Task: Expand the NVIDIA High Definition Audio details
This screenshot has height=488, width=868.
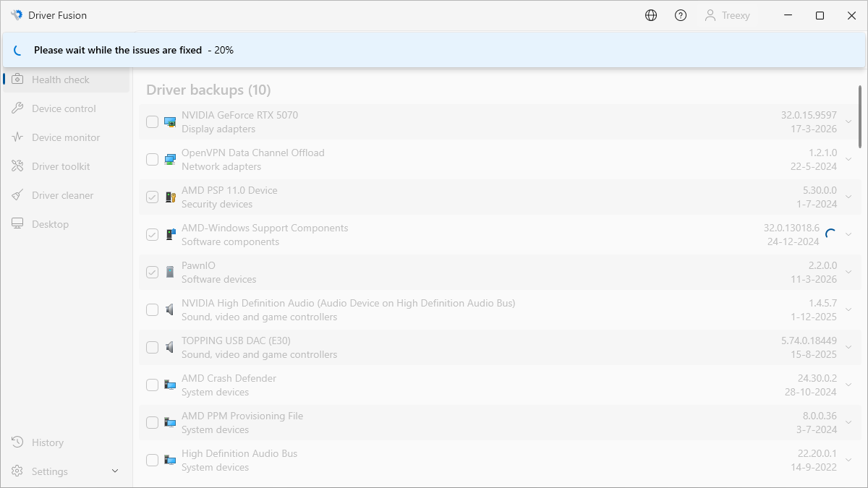Action: coord(848,310)
